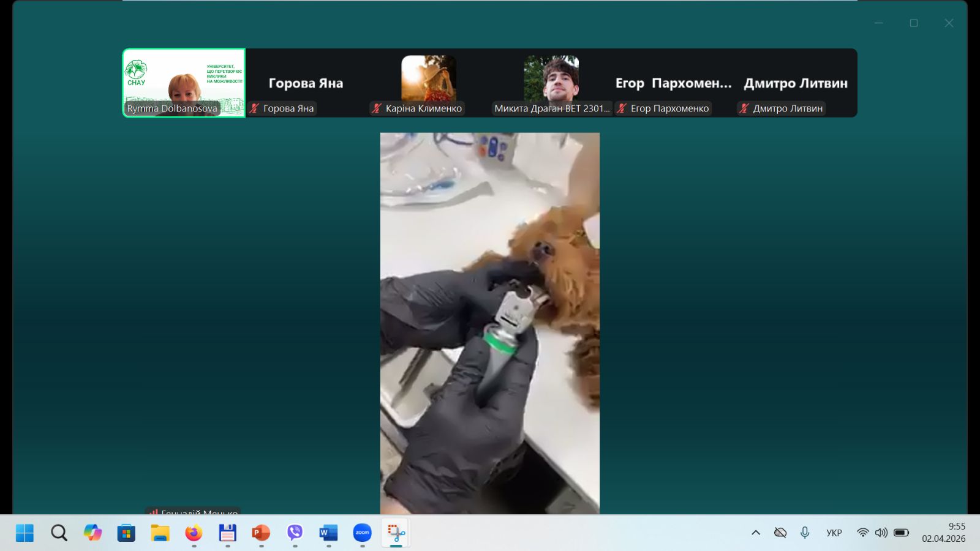Open the volume control in system tray

click(881, 533)
